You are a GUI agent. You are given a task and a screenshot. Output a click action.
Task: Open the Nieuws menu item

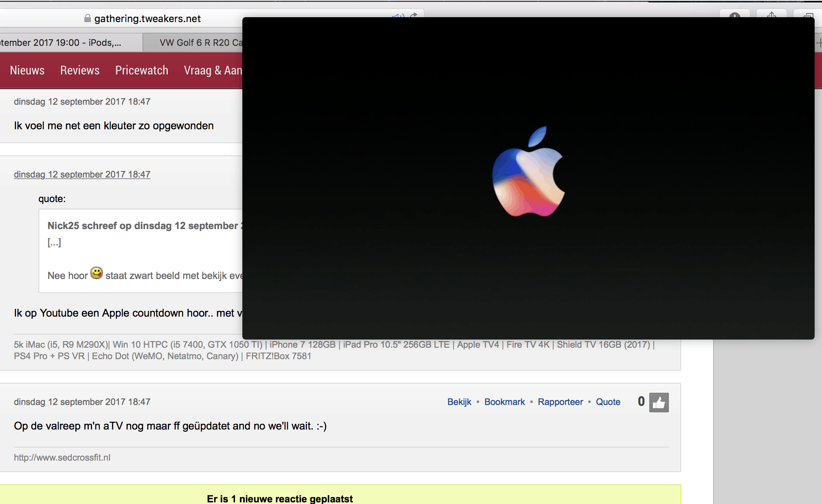(27, 70)
